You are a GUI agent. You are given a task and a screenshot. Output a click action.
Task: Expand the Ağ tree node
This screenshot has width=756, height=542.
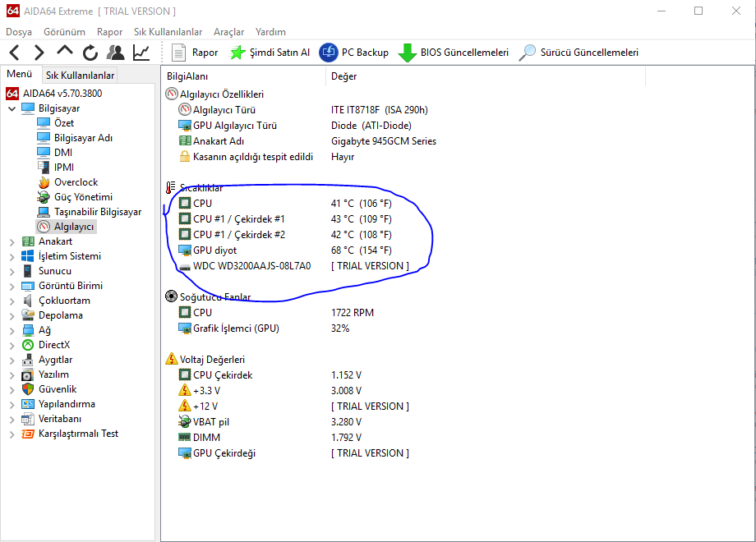[x=12, y=331]
